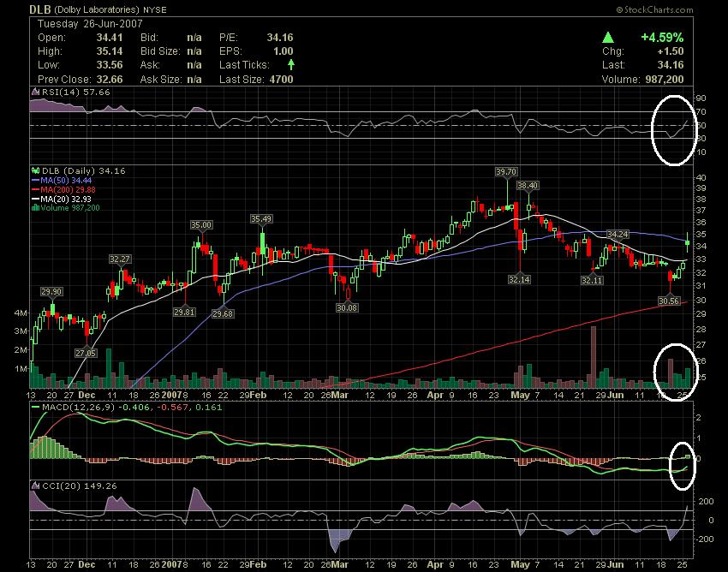
Task: Click the +4.59% percent change
Action: click(x=662, y=37)
